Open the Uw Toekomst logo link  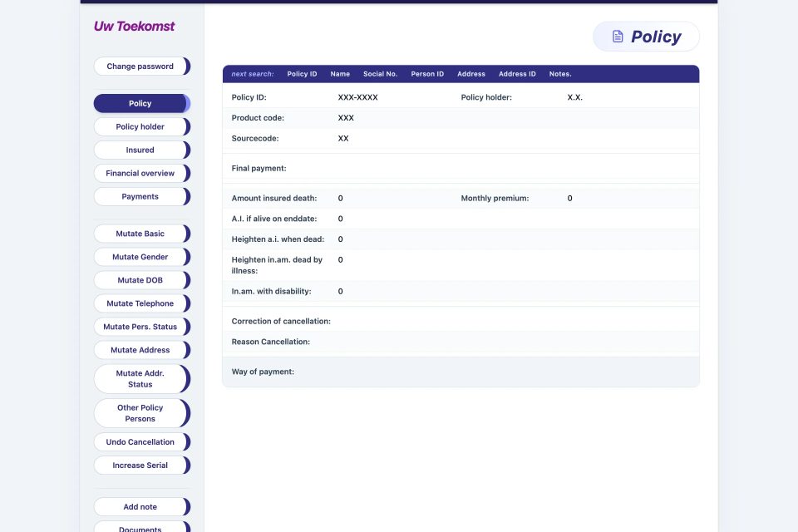tap(134, 26)
